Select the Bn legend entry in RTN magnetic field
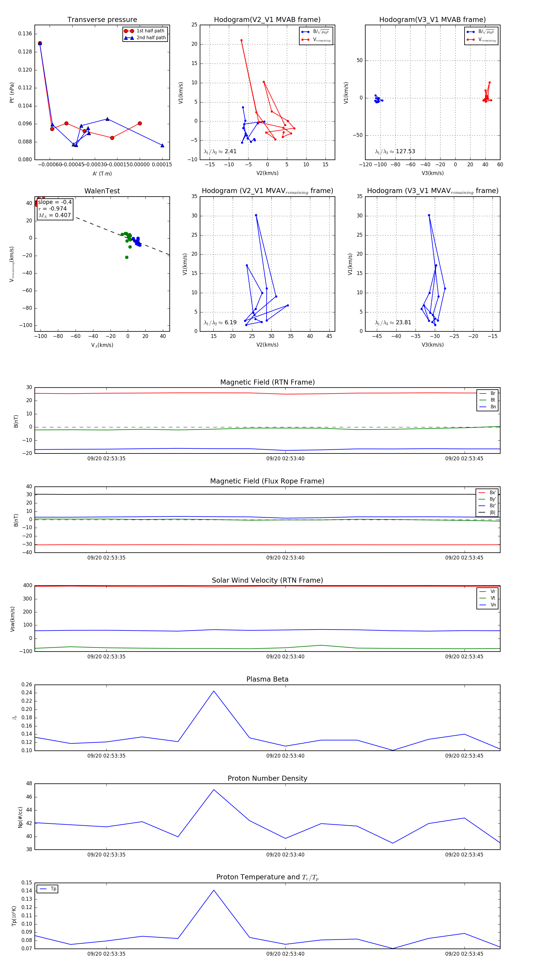535x980 pixels. (x=488, y=407)
